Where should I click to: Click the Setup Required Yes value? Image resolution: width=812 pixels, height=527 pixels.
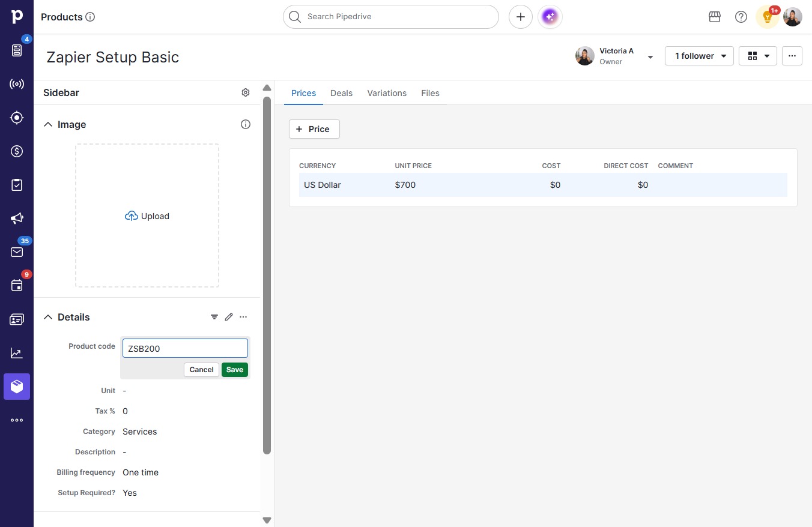(130, 493)
